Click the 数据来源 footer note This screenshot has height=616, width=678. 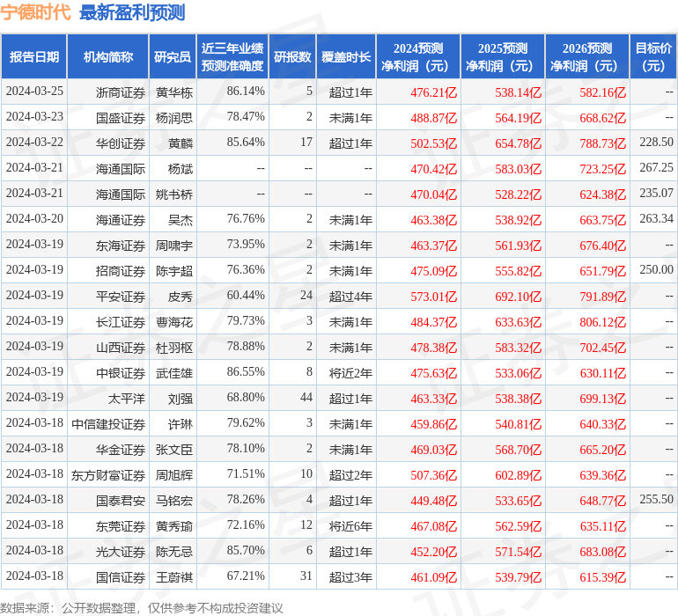coord(142,608)
